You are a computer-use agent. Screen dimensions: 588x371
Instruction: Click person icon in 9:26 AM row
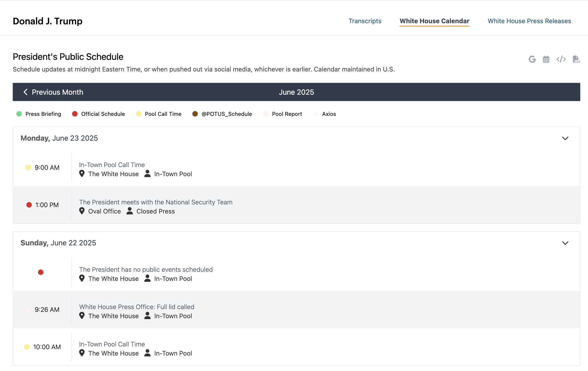[x=147, y=315]
